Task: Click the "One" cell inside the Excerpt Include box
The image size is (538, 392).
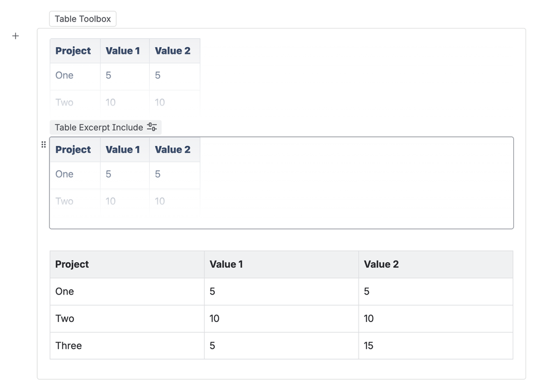Action: click(x=65, y=174)
